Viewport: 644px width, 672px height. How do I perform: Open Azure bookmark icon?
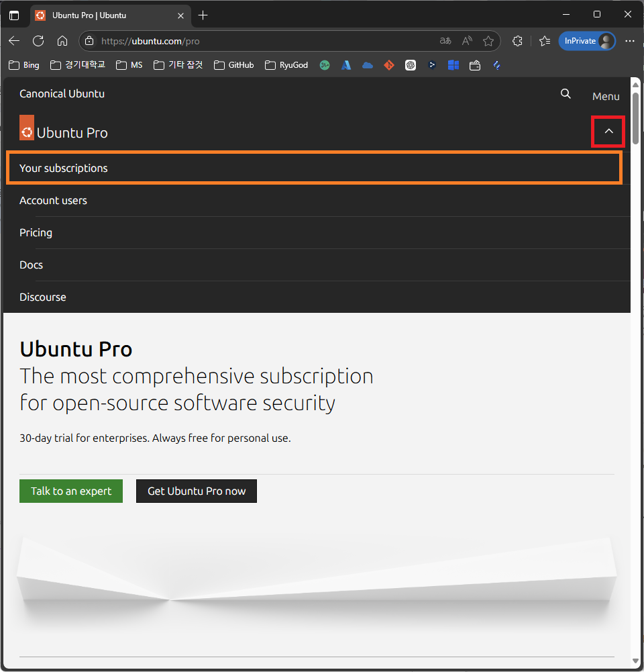click(346, 65)
